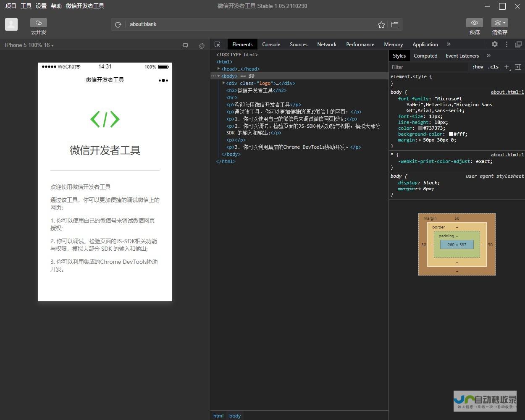Switch to the Network tab
Viewport: 525px width, 420px height.
click(x=327, y=44)
